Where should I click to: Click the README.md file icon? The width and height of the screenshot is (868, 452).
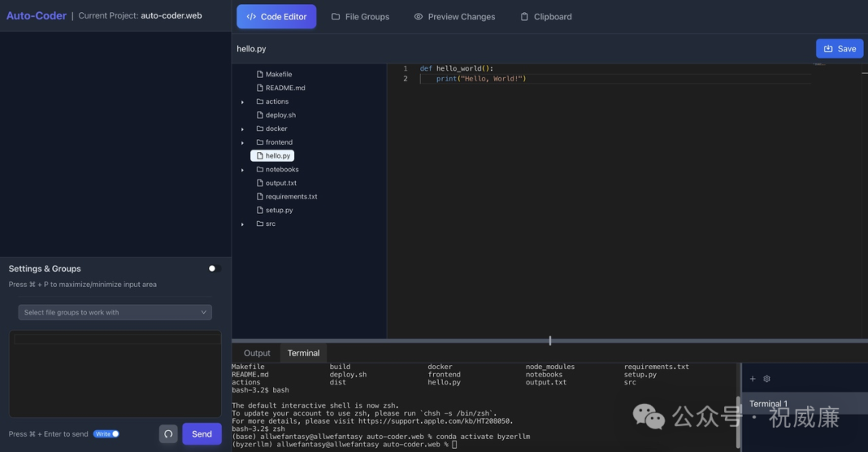pyautogui.click(x=260, y=88)
